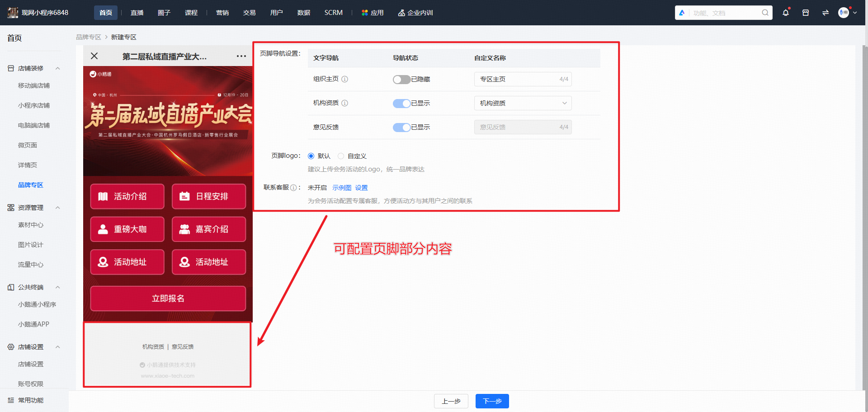Collapse the 店铺装修 sidebar section
This screenshot has width=868, height=412.
tap(58, 68)
